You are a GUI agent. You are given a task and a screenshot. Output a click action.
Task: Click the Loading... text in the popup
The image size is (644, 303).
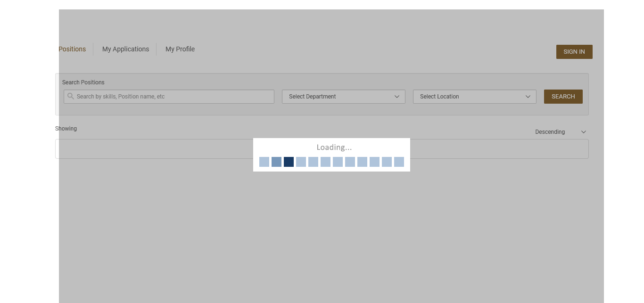[334, 147]
